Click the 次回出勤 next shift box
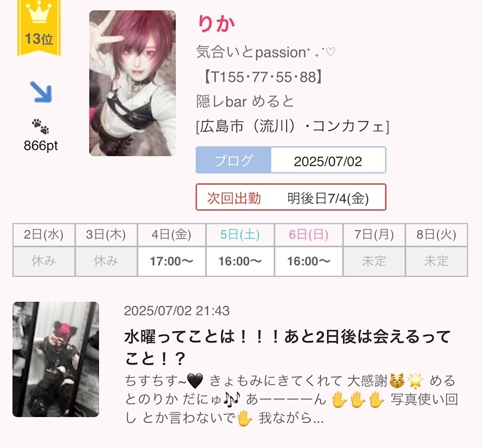The image size is (483, 448). pos(291,197)
